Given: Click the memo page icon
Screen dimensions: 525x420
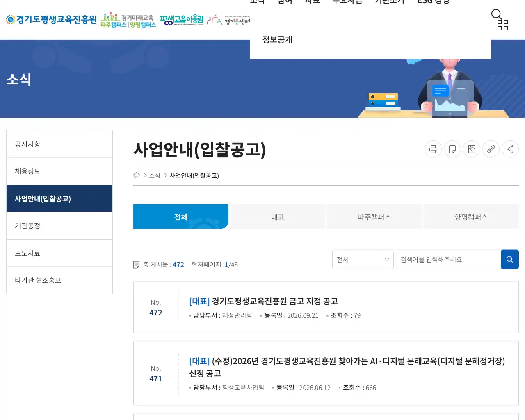Looking at the screenshot, I should tap(452, 149).
